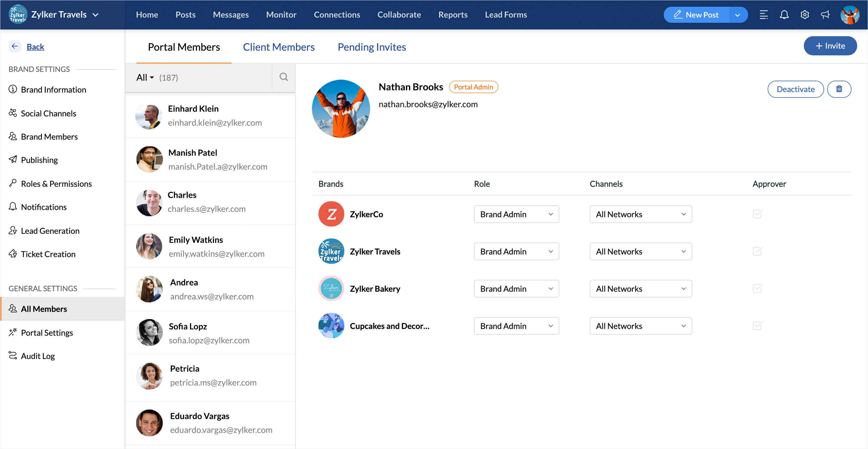Image resolution: width=868 pixels, height=449 pixels.
Task: Expand the All members filter dropdown
Action: coord(145,77)
